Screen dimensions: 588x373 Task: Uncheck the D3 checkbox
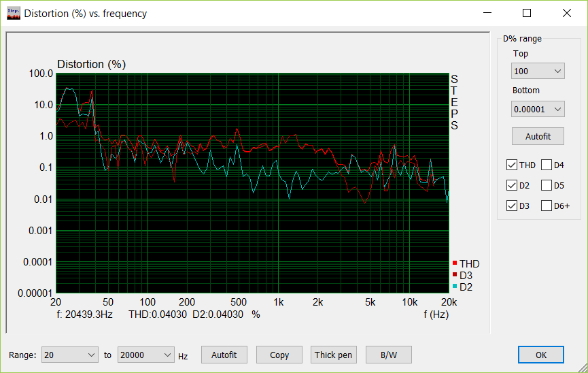point(511,206)
